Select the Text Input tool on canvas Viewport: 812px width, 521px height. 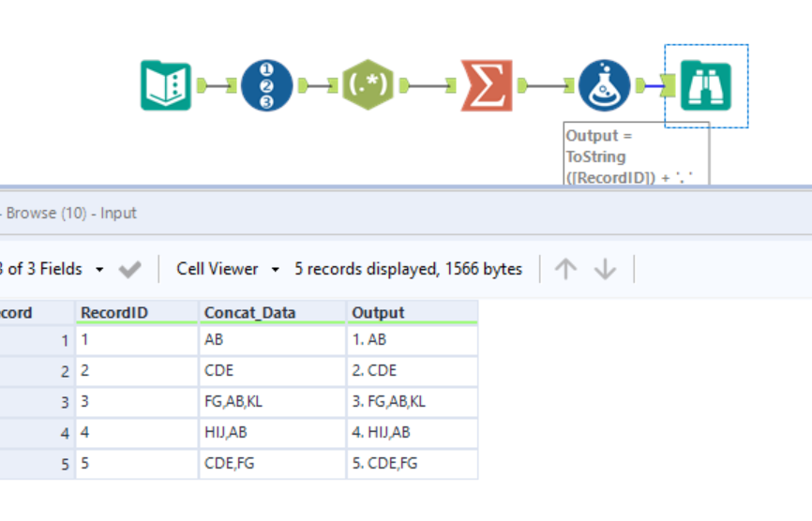click(x=165, y=85)
